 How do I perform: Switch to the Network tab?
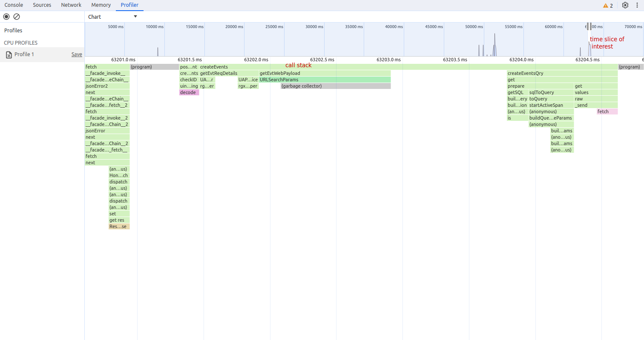71,5
